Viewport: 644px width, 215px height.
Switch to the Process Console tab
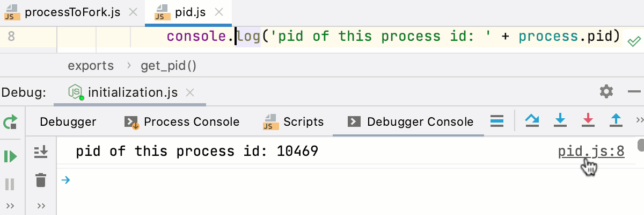point(182,122)
